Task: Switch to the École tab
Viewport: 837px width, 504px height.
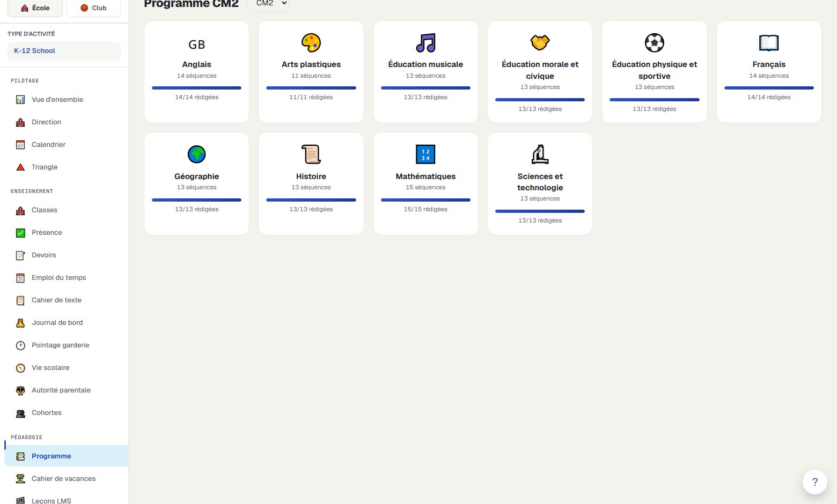Action: point(35,8)
